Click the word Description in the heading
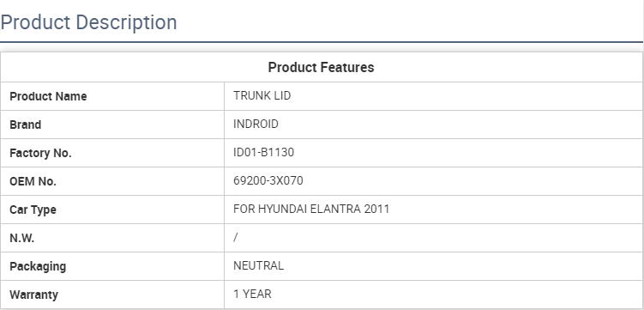This screenshot has width=644, height=310. click(127, 22)
